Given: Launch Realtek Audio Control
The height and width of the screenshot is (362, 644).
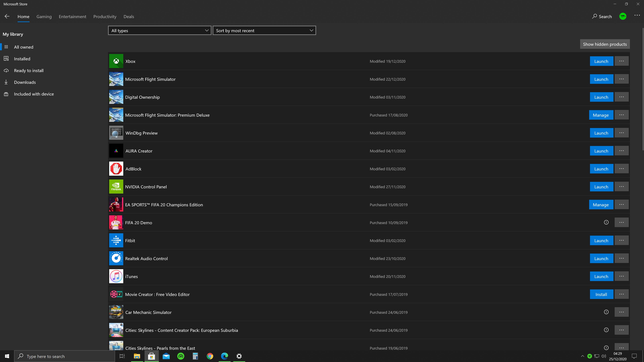Looking at the screenshot, I should [x=601, y=258].
